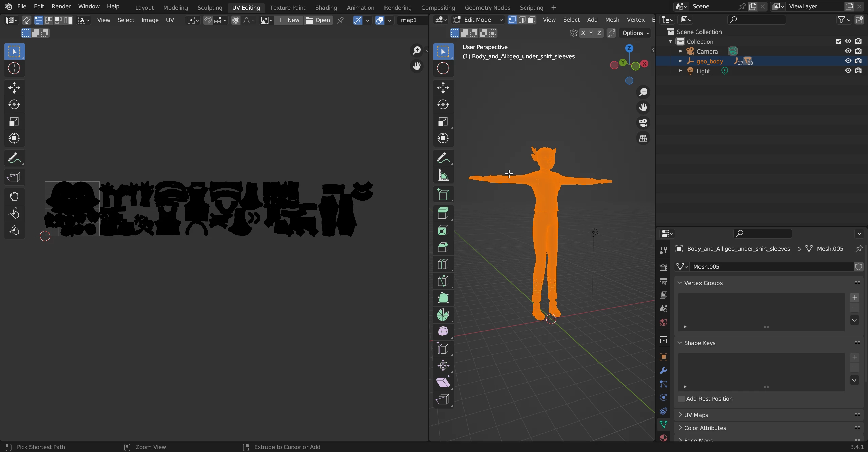The width and height of the screenshot is (868, 452).
Task: Open the Modifiers wrench properties tab
Action: 664,370
